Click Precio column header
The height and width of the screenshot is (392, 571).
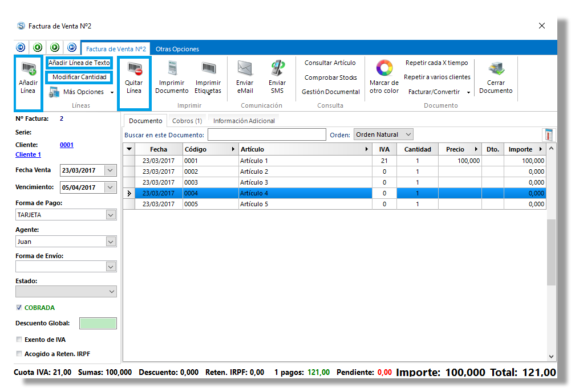click(x=460, y=149)
